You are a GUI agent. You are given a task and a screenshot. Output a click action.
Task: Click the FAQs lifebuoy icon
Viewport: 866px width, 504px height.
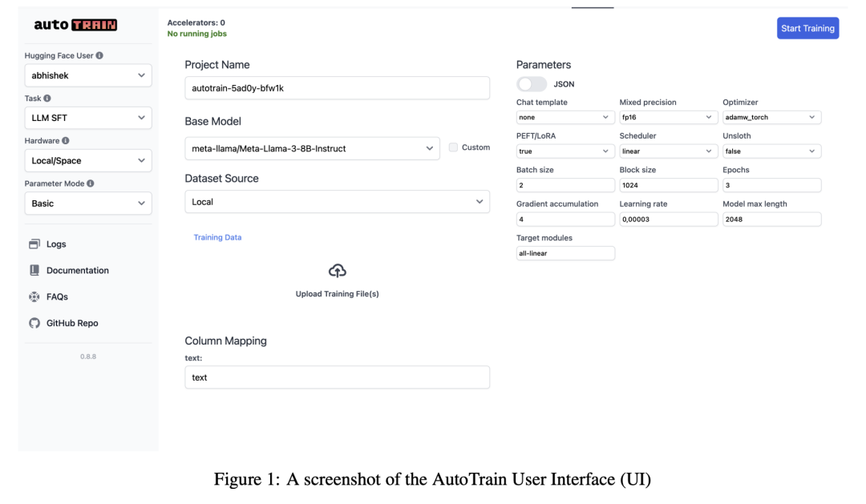[34, 297]
